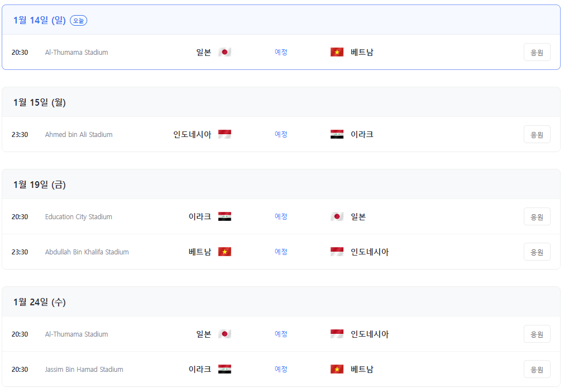Select the Japan flag in the January 19 match
Viewport: 564px width, 392px height.
pos(337,216)
